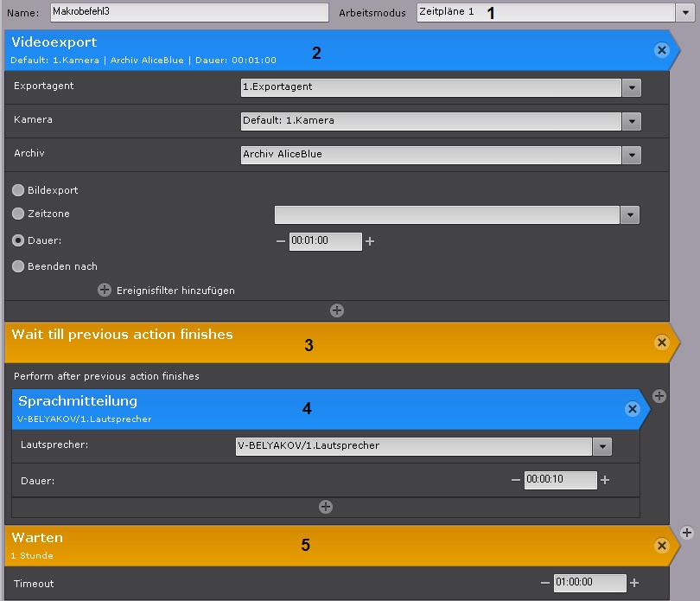Select the Zeitzone radio option
700x601 pixels.
tap(18, 214)
